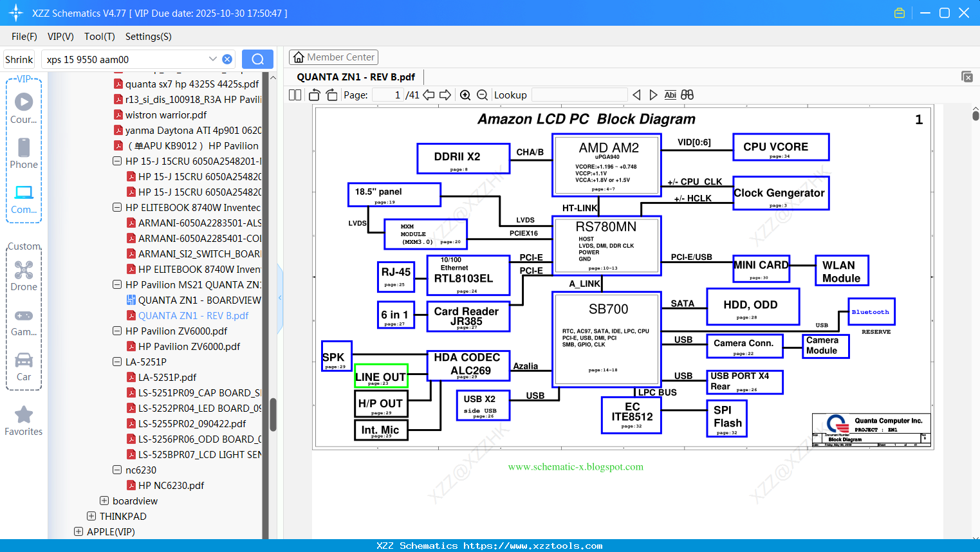Open quanta sx7 hp 4325S 4425s.pdf
The image size is (980, 552).
[192, 84]
